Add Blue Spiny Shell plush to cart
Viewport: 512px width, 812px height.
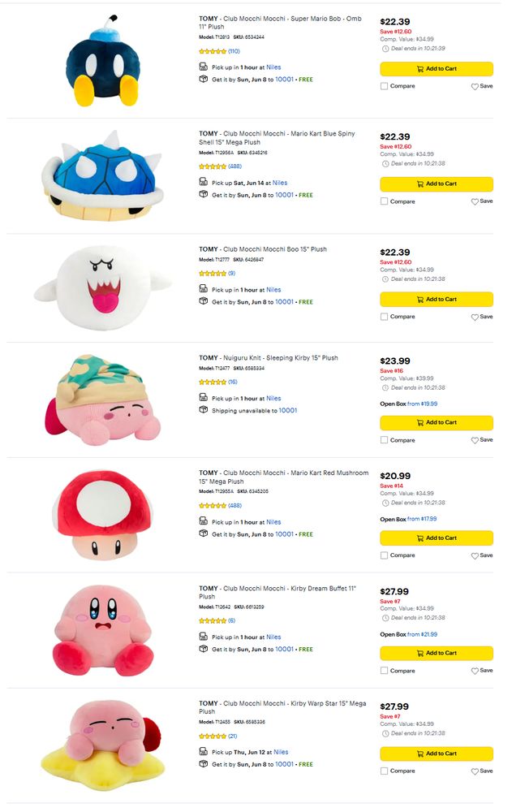436,184
